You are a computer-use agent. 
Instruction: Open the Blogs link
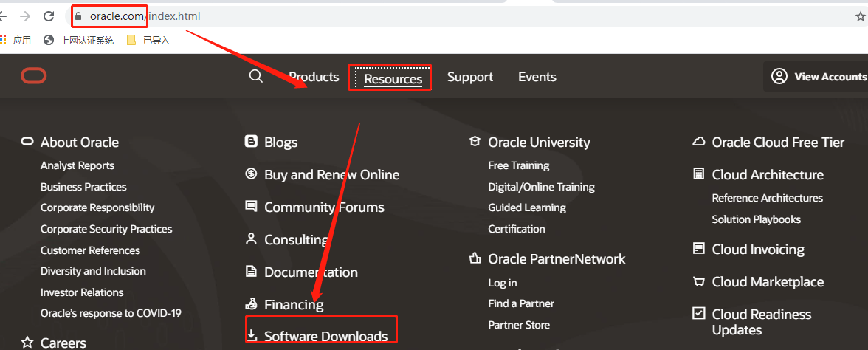coord(280,143)
